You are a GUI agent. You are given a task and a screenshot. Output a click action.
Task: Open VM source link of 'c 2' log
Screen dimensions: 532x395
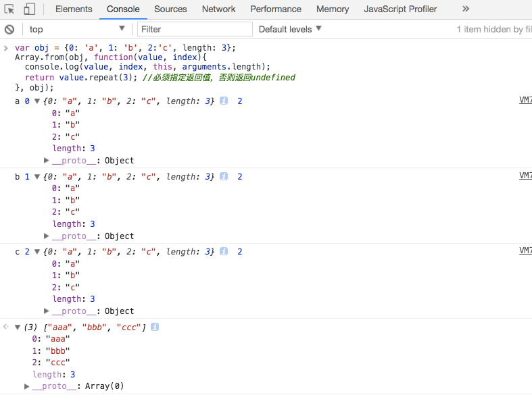coord(525,251)
